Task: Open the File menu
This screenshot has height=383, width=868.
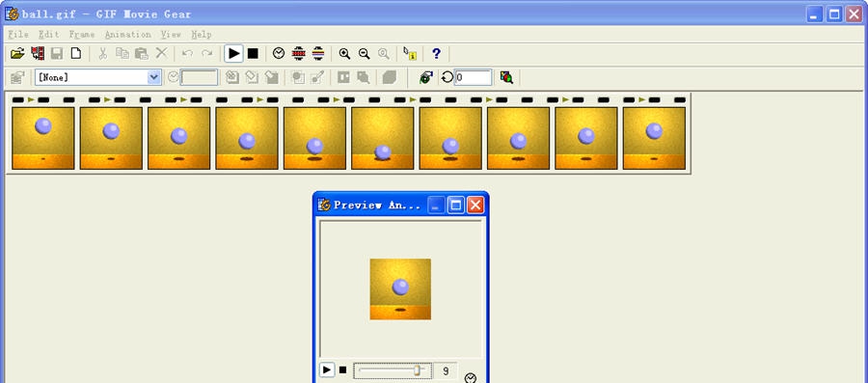Action: click(18, 35)
